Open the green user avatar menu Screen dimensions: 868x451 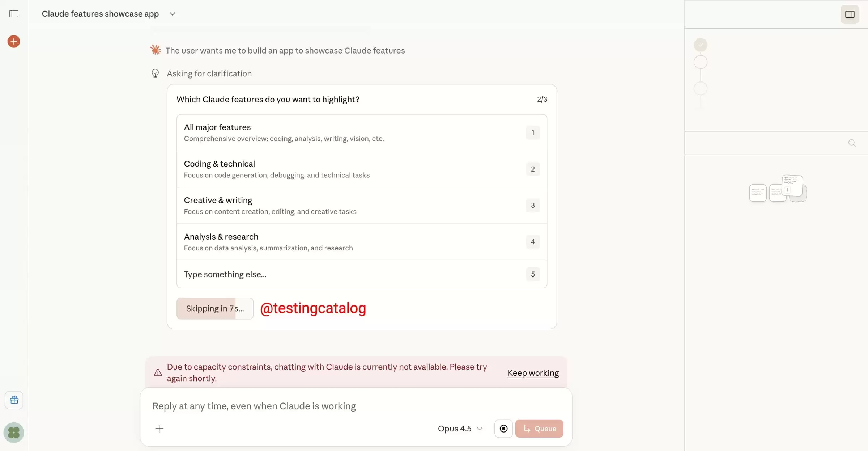coord(14,433)
